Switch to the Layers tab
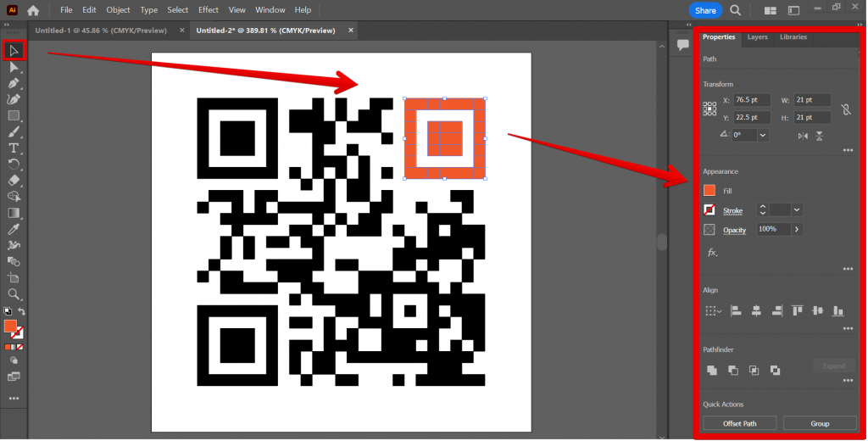 coord(757,37)
